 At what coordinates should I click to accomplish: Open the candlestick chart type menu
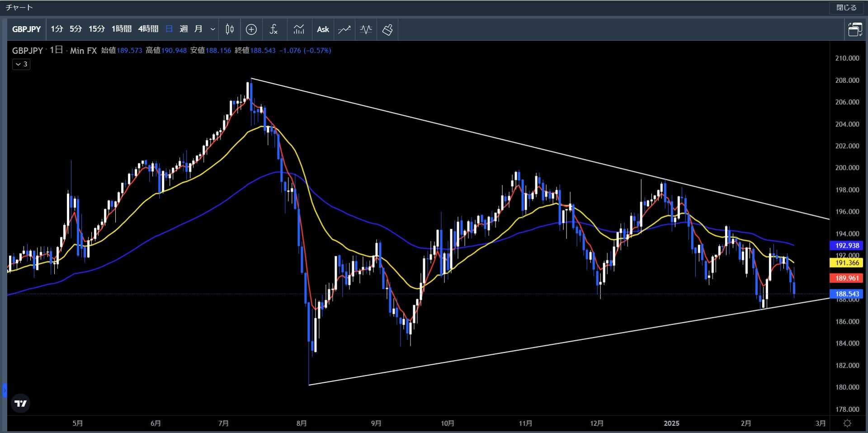click(x=230, y=29)
